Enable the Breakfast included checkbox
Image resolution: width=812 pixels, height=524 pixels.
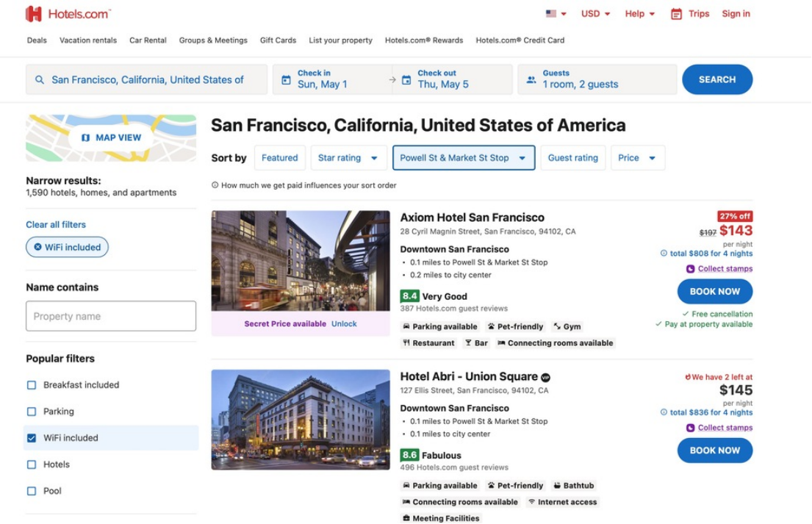click(x=32, y=385)
